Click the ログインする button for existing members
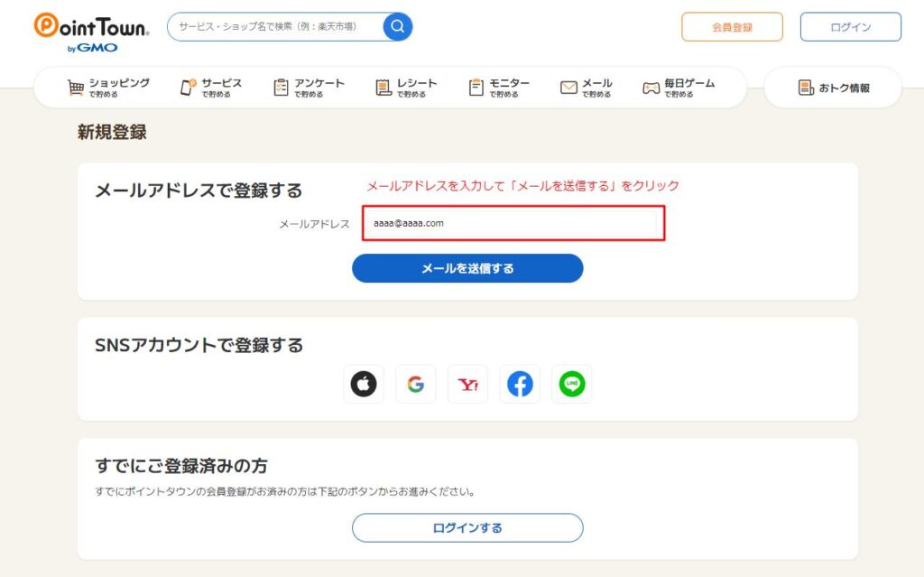 [x=467, y=527]
